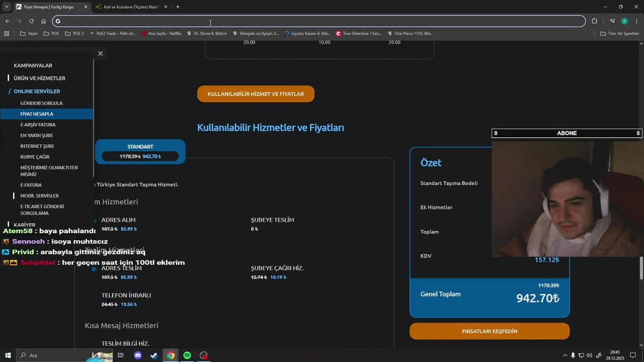
Task: Open the POE 2 bookmark folder
Action: [74, 34]
